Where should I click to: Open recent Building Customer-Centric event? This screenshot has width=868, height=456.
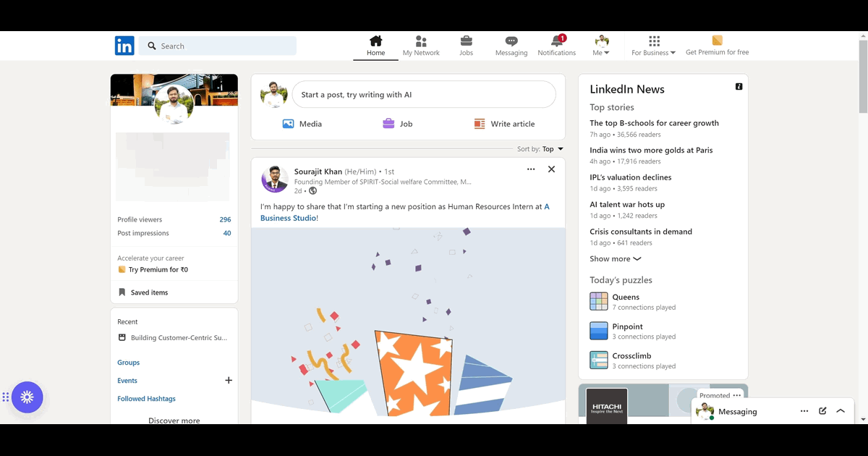pos(173,337)
